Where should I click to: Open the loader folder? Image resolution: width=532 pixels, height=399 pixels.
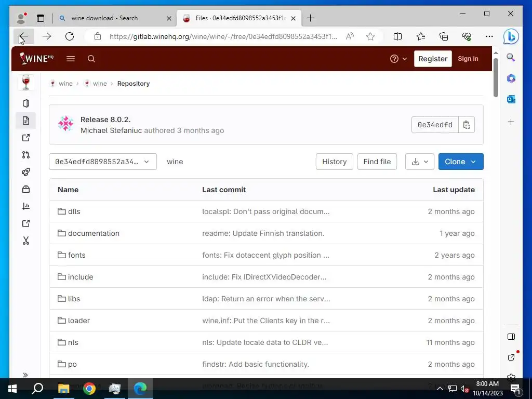point(74,321)
